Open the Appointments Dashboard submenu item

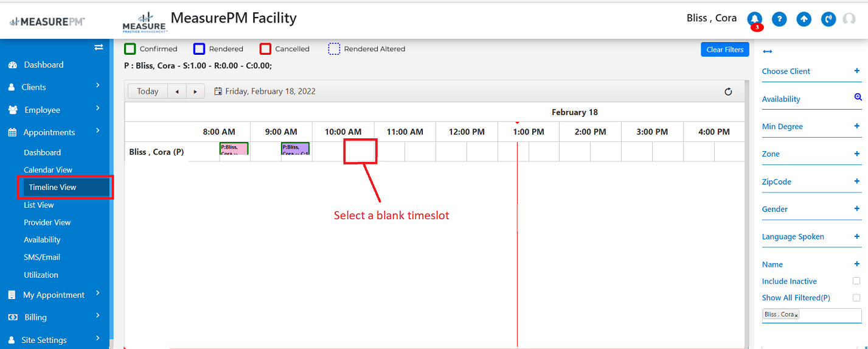coord(42,152)
